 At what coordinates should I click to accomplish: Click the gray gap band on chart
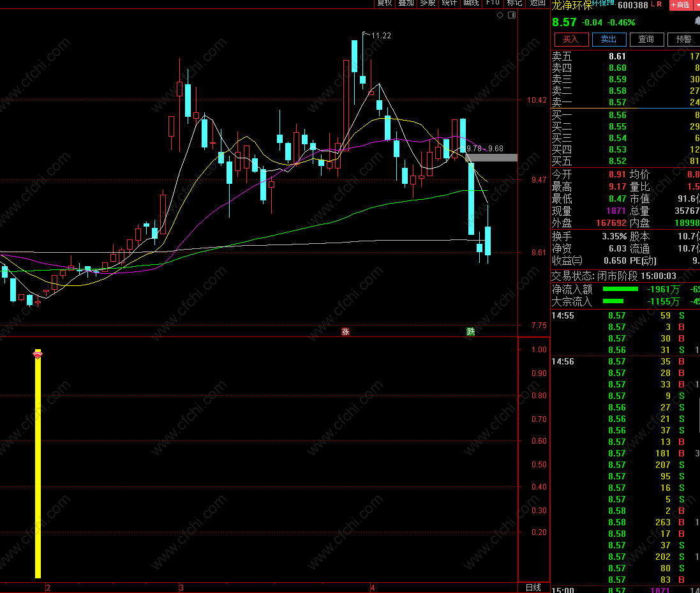(x=491, y=157)
